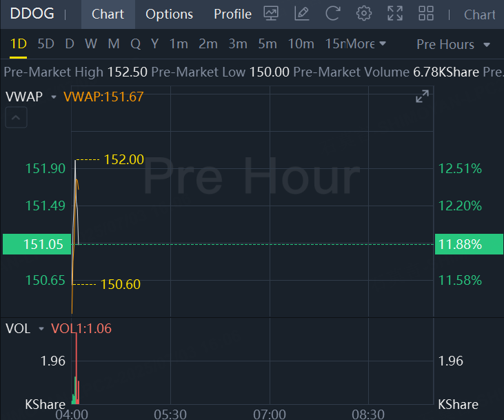Open the chart monitor display icon

pyautogui.click(x=271, y=14)
